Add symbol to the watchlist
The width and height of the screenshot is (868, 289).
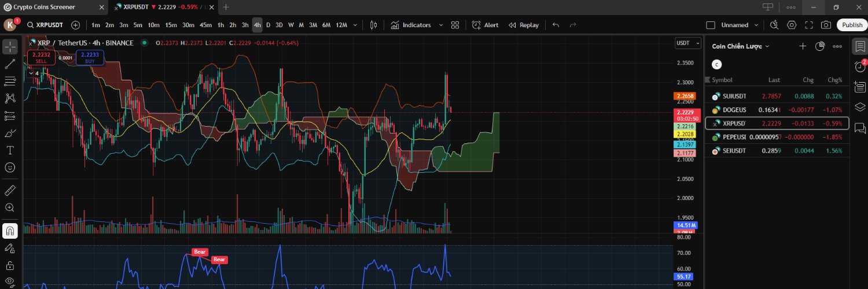[x=803, y=46]
